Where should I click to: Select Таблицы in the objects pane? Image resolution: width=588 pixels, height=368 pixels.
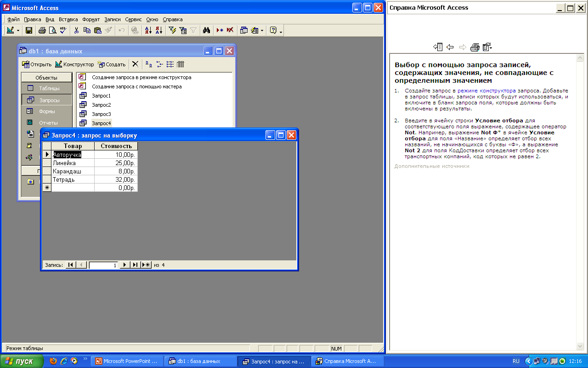tap(46, 88)
